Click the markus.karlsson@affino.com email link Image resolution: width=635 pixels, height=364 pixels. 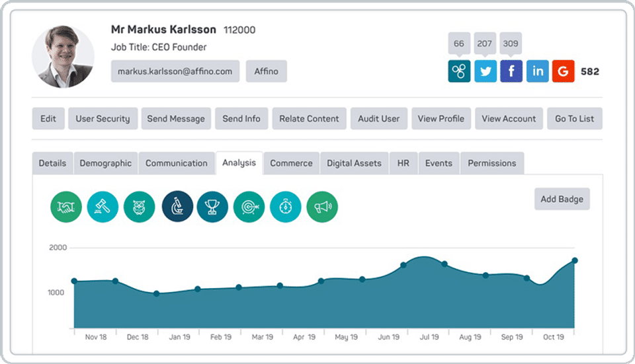point(175,71)
